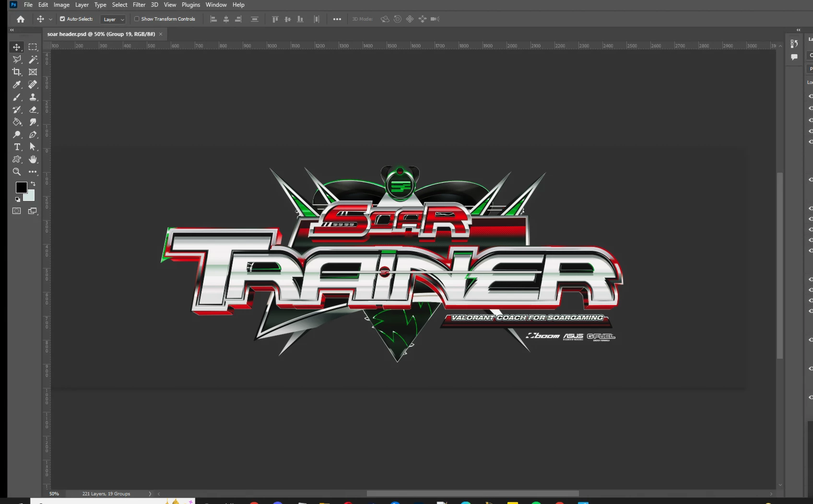Image resolution: width=813 pixels, height=504 pixels.
Task: Select the Move tool
Action: (17, 47)
